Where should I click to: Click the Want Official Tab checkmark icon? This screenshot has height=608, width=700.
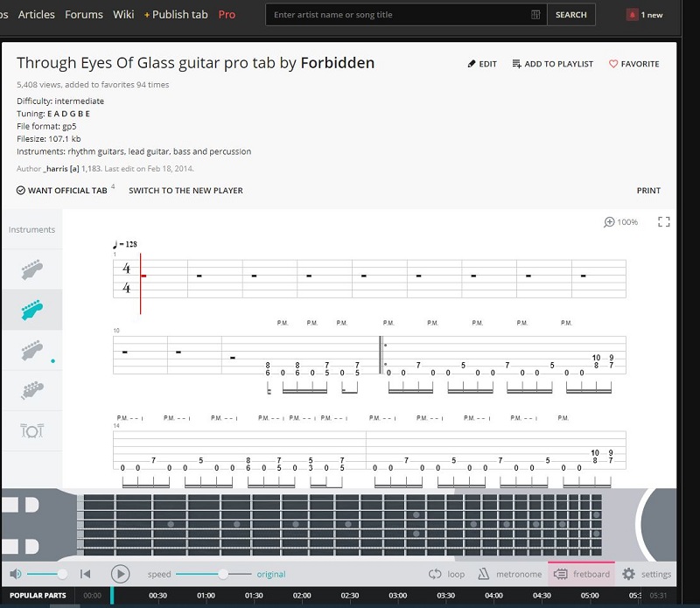pos(20,190)
